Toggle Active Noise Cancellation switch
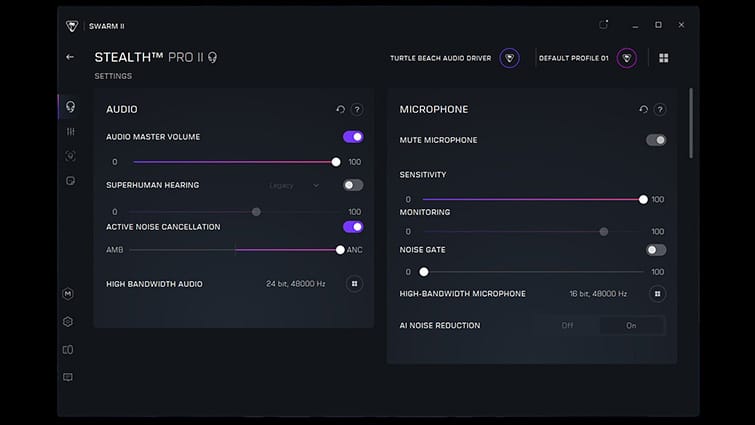The image size is (755, 425). (353, 227)
